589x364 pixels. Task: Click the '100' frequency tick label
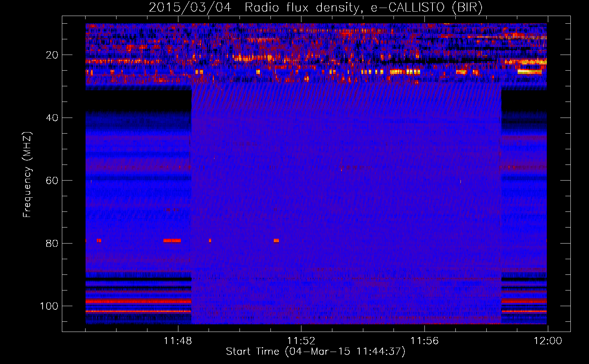click(x=49, y=306)
